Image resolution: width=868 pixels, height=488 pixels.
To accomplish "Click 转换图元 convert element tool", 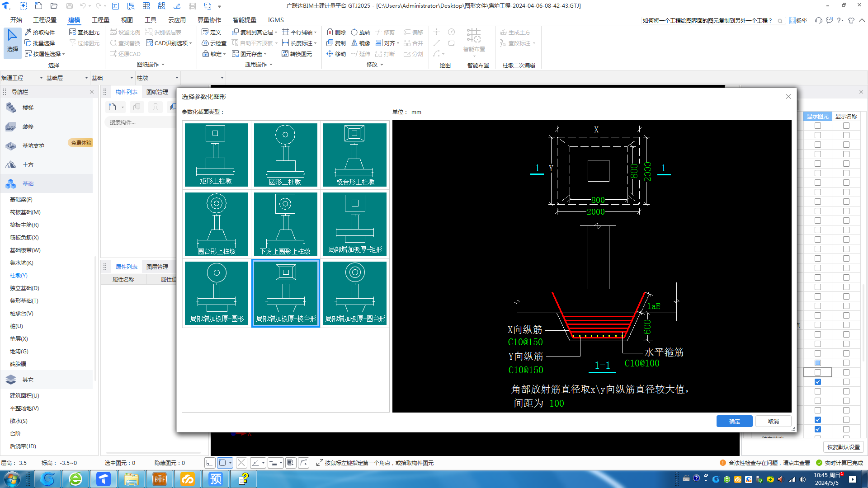I will (x=297, y=54).
